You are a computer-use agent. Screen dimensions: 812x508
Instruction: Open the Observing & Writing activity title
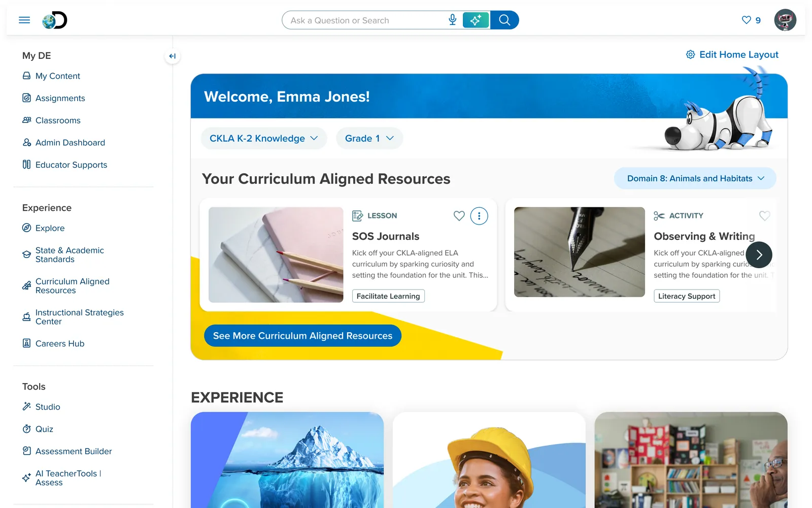[x=704, y=236]
